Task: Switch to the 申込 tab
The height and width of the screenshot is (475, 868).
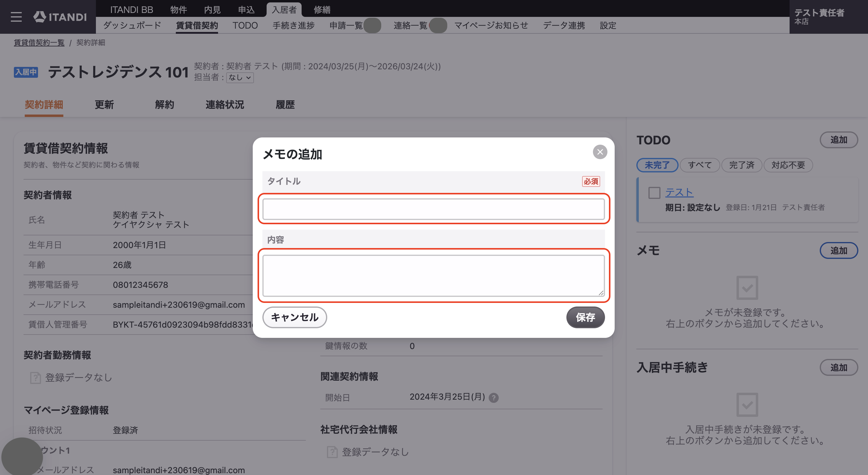Action: pyautogui.click(x=246, y=9)
